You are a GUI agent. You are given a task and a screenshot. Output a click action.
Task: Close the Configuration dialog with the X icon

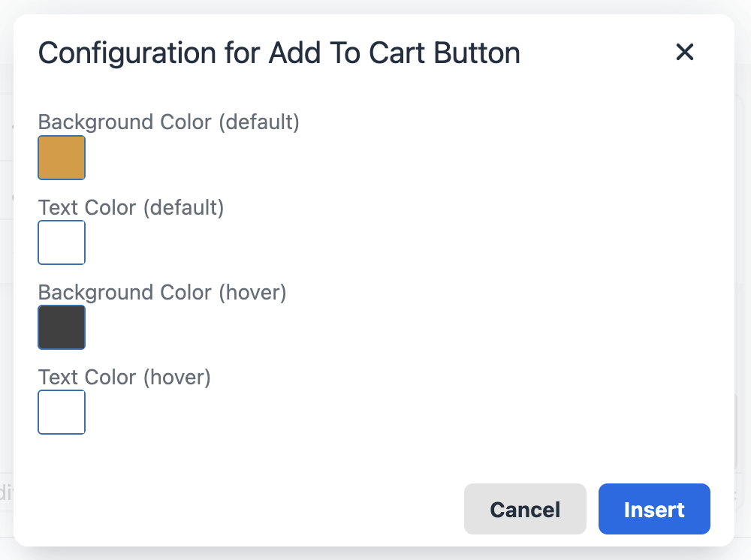click(x=684, y=53)
